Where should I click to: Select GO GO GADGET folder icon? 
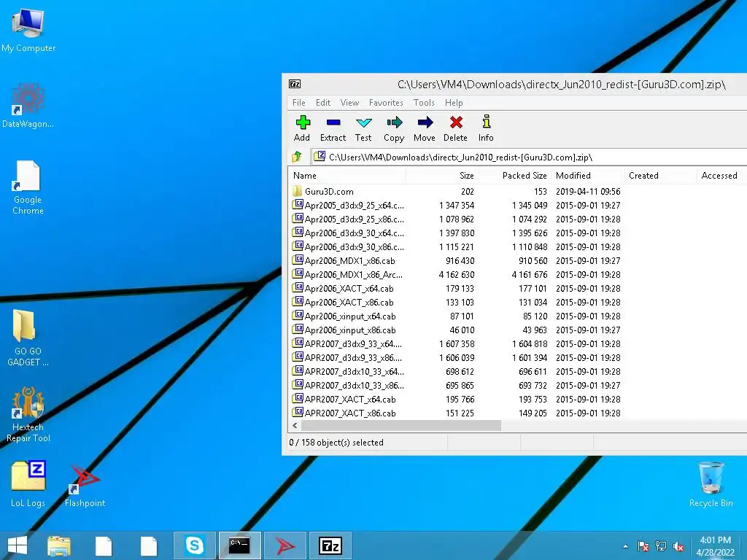point(28,338)
